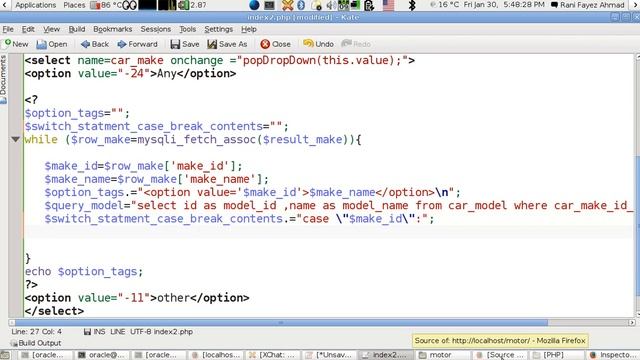Click the blue globe icon in panel

click(254, 5)
